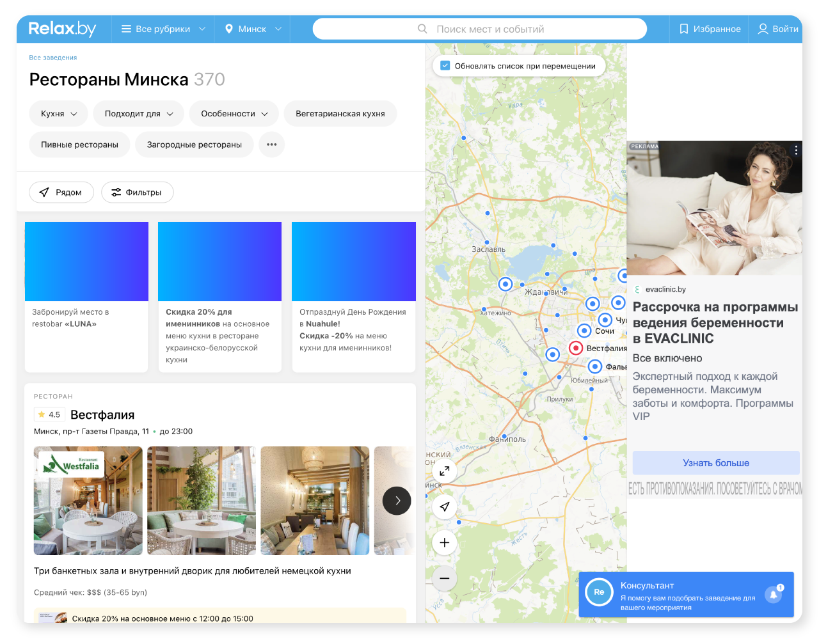Show more categories via three-dots button
This screenshot has width=819, height=644.
tap(272, 145)
